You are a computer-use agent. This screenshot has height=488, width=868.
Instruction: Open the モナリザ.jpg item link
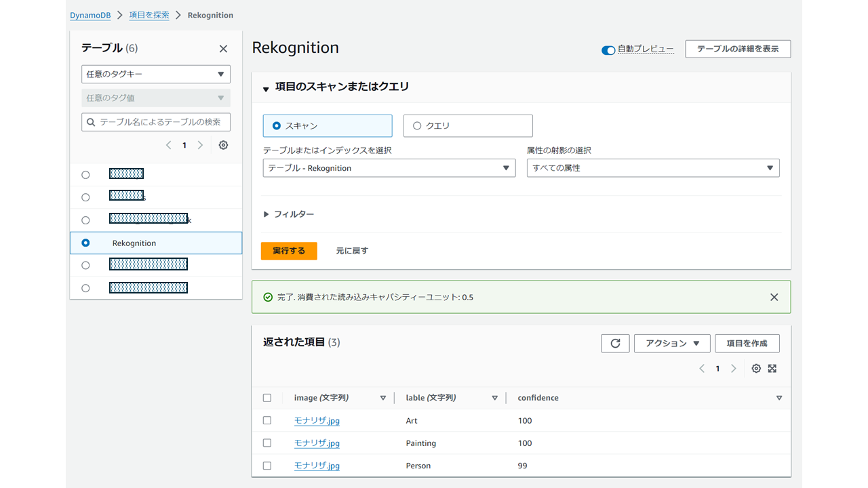pyautogui.click(x=317, y=420)
